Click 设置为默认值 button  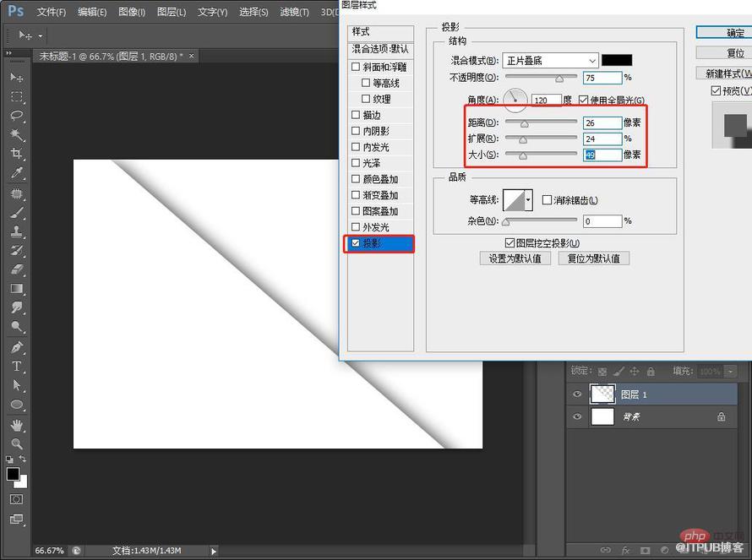[515, 258]
